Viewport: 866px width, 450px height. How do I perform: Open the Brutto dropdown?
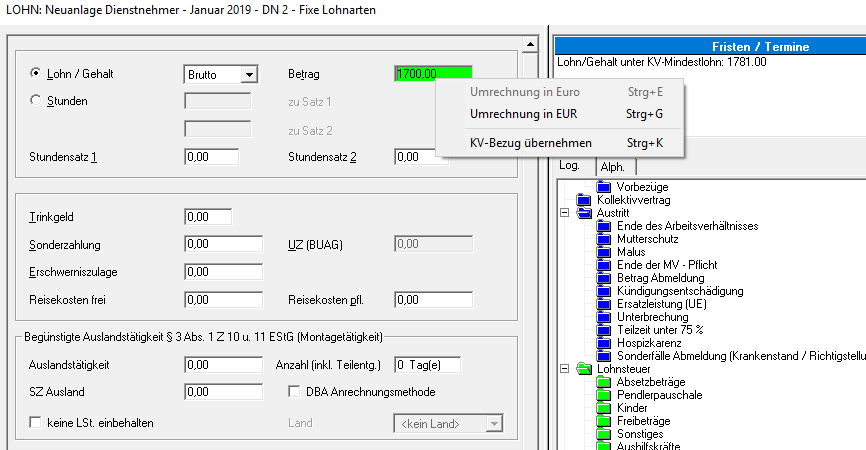tap(249, 74)
